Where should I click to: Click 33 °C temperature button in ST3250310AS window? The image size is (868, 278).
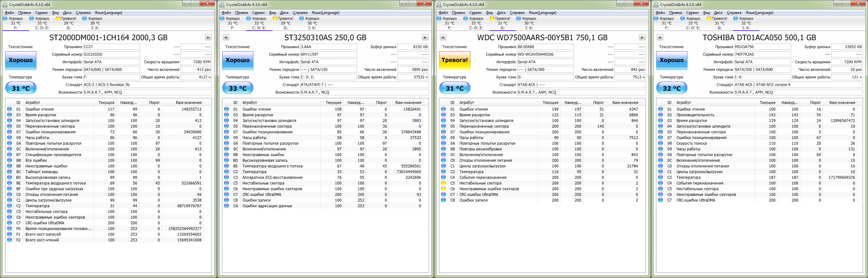(238, 88)
